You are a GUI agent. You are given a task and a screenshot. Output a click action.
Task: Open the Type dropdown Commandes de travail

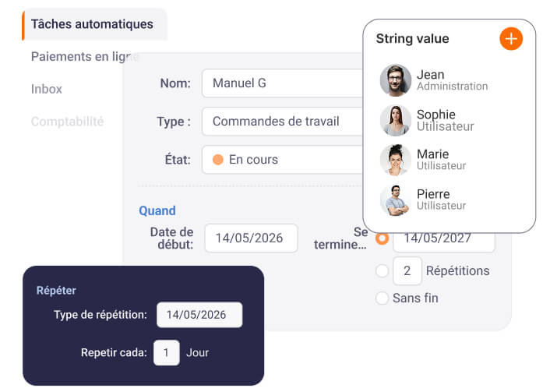(282, 122)
